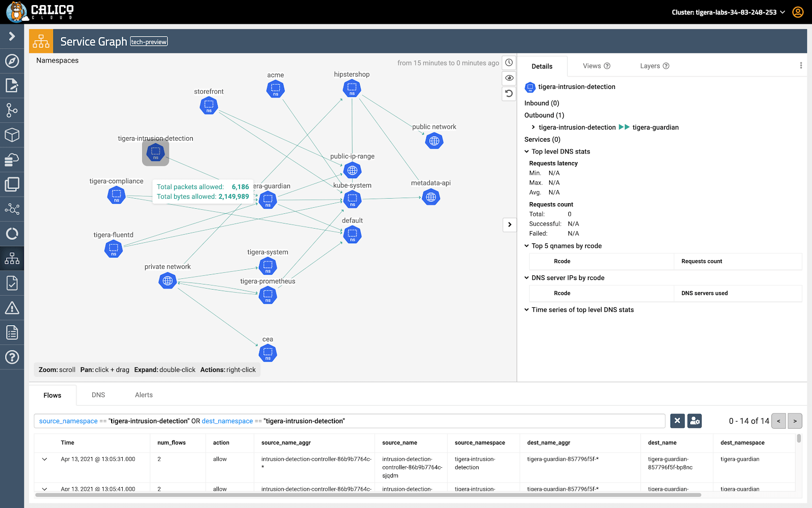This screenshot has height=508, width=812.
Task: Click the help icon beside Views tab
Action: point(607,66)
